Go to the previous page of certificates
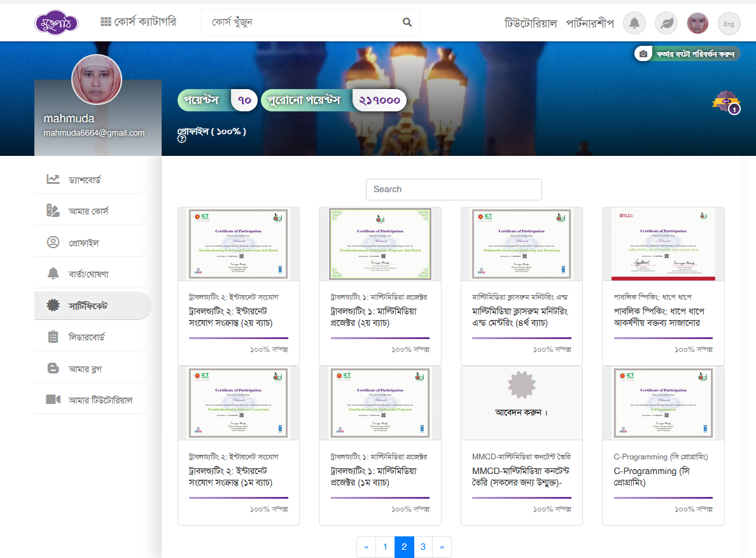This screenshot has height=558, width=756. [367, 547]
